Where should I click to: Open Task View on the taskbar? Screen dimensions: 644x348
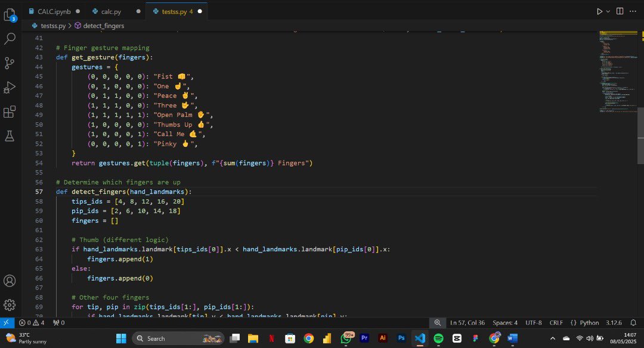point(234,338)
